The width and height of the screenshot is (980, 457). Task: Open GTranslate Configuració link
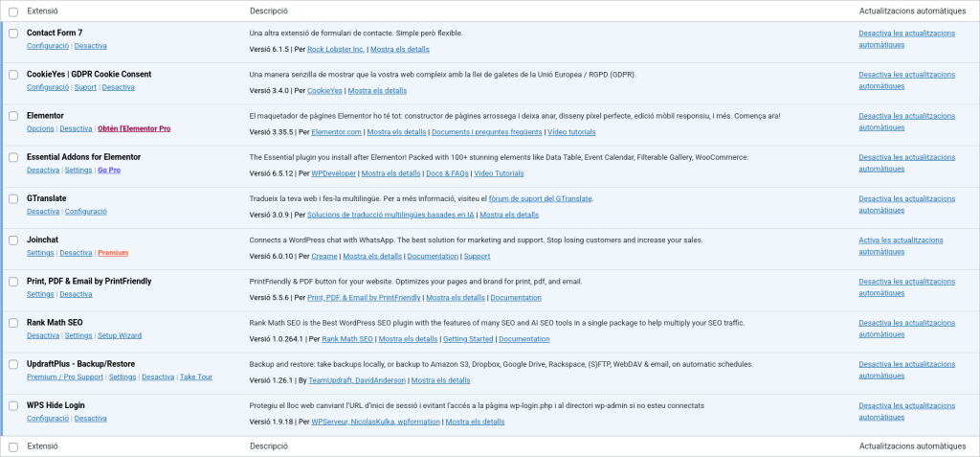click(86, 211)
